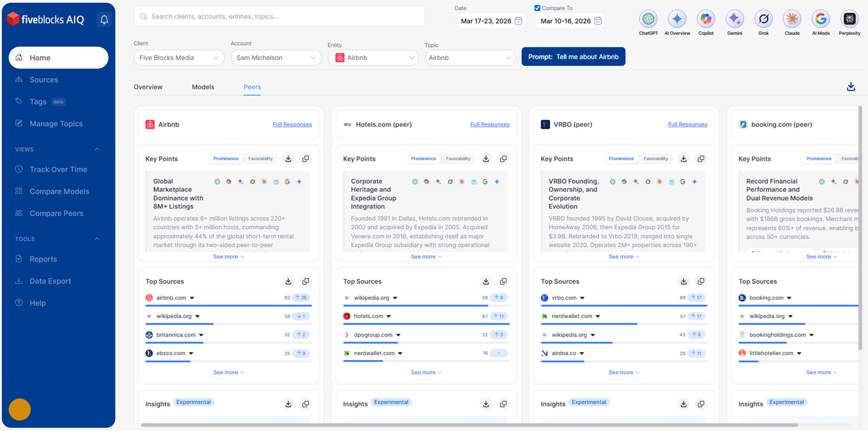Download VRBO Key Points
This screenshot has height=431, width=868.
[684, 159]
